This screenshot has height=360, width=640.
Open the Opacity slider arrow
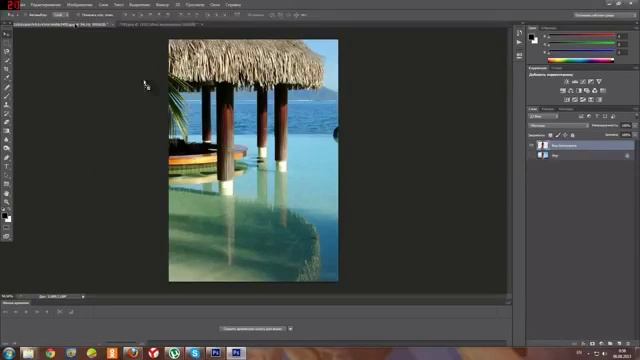pyautogui.click(x=635, y=126)
